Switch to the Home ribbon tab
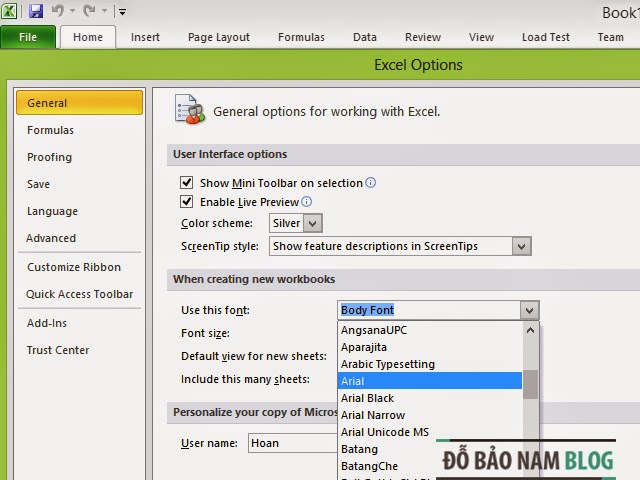Viewport: 640px width, 480px height. pos(88,37)
